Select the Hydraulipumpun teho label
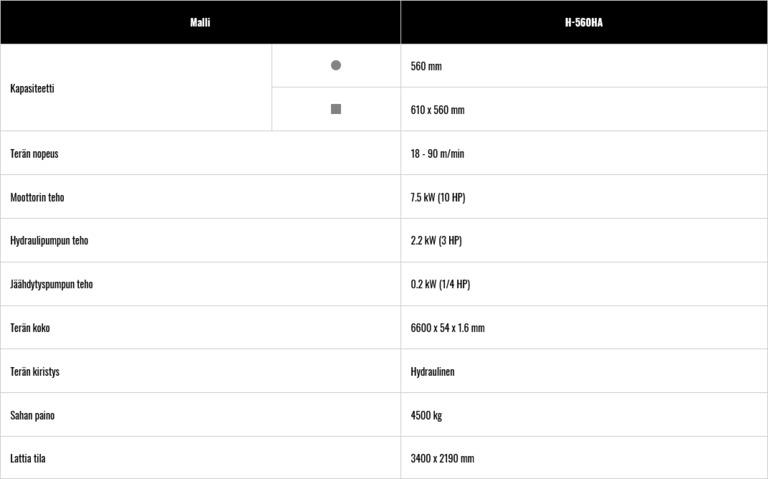768x479 pixels. click(x=49, y=241)
